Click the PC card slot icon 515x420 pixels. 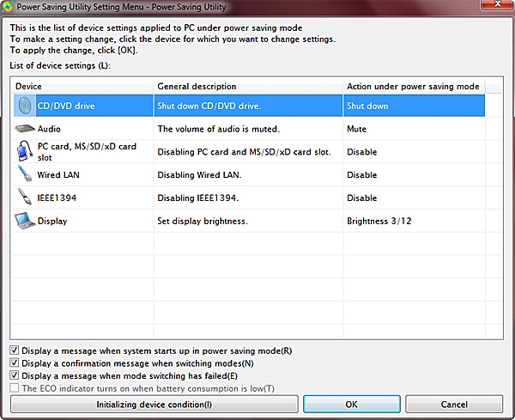click(x=25, y=152)
